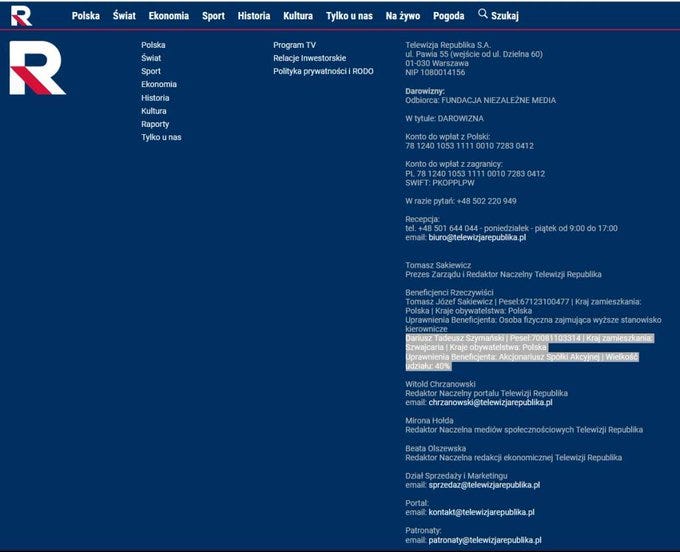Follow the footer Tylko u nas link
This screenshot has height=552, width=680.
pyautogui.click(x=161, y=137)
